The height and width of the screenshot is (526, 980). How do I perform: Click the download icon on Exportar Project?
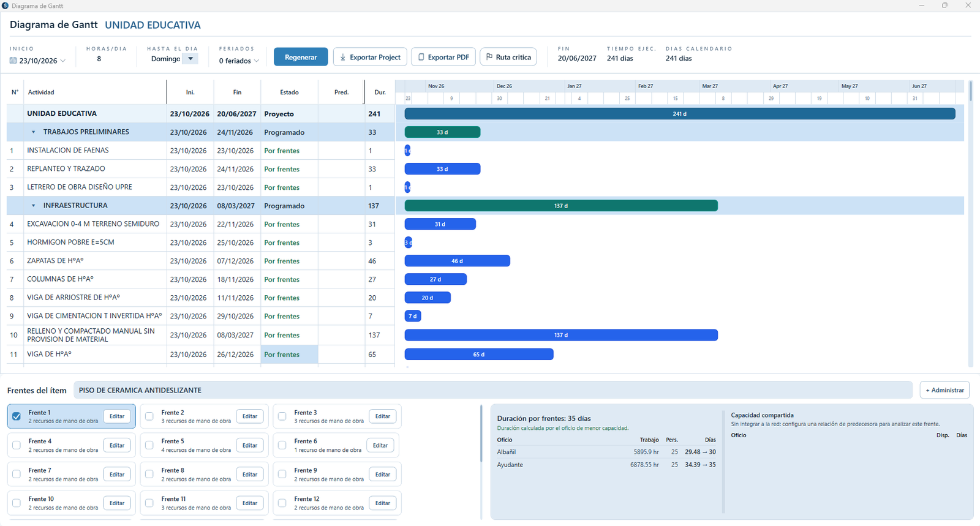click(343, 57)
